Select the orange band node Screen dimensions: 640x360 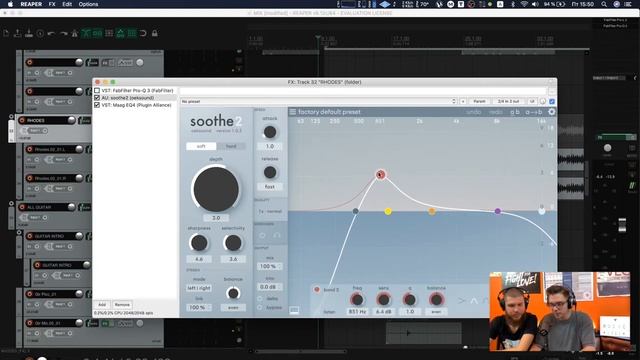point(432,211)
